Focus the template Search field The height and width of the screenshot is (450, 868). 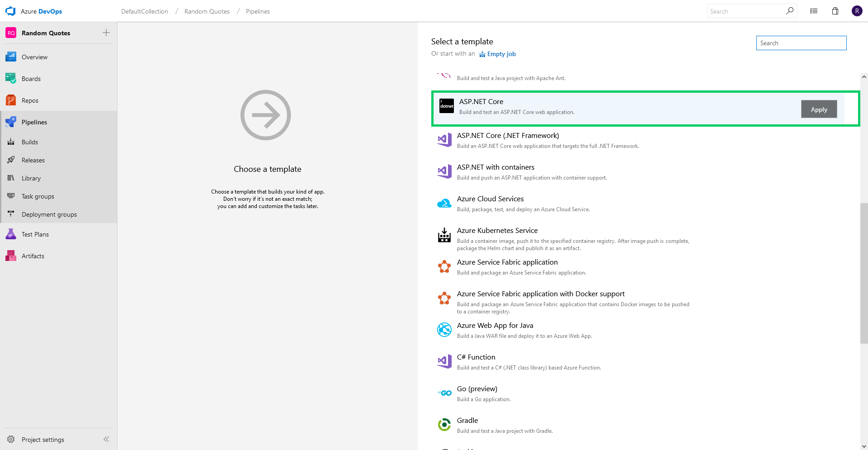[801, 43]
